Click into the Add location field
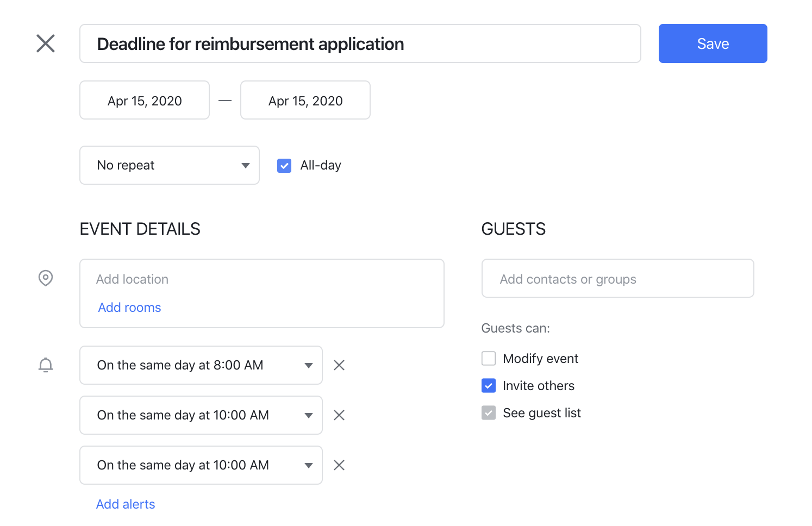 [x=261, y=279]
